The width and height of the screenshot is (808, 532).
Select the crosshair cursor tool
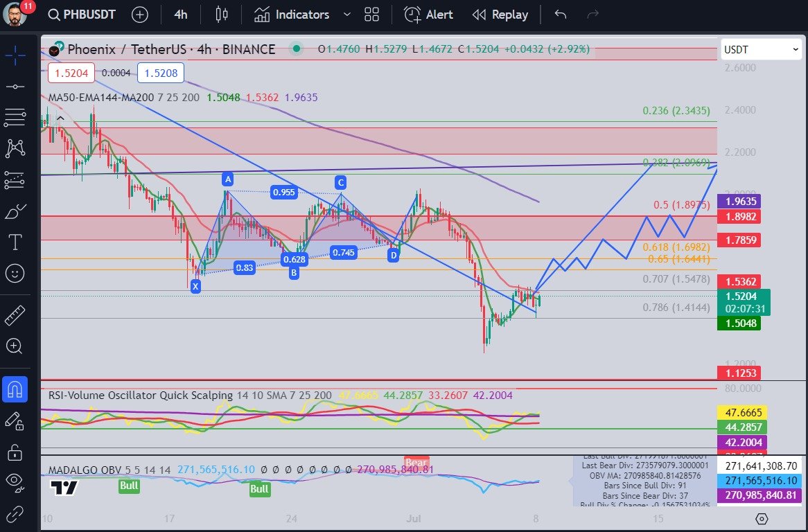pos(15,55)
